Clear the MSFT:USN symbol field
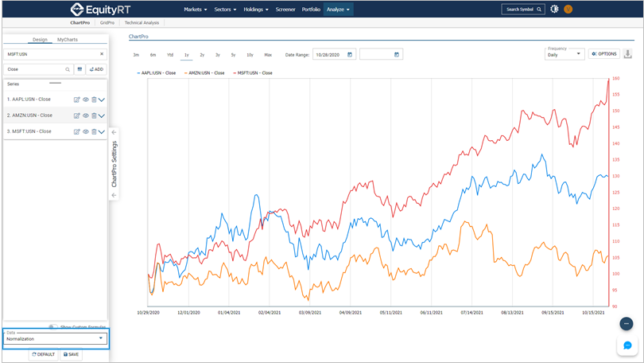The width and height of the screenshot is (644, 363). tap(102, 54)
